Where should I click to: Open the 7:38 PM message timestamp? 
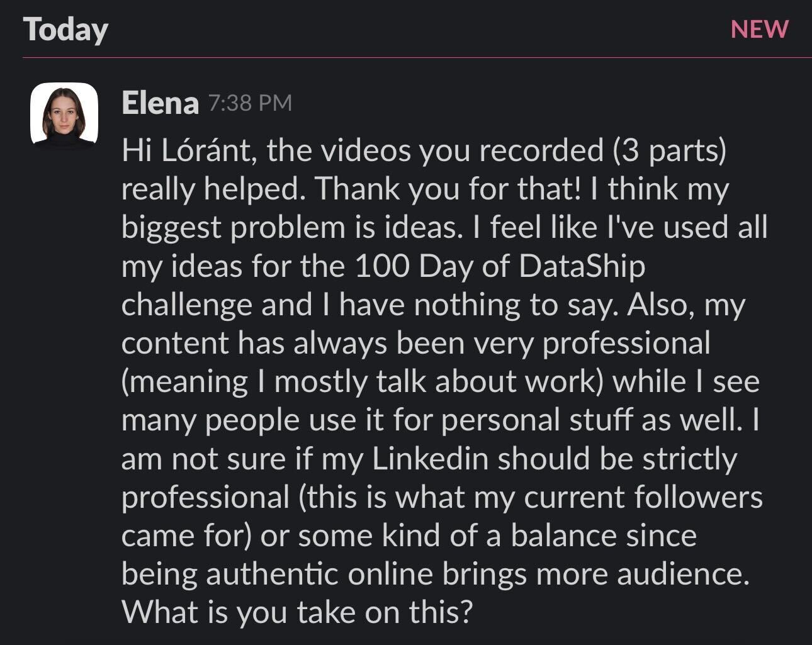pyautogui.click(x=250, y=103)
